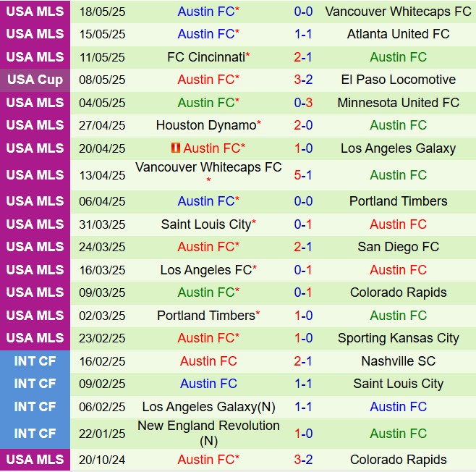Open San Diego FC team link
This screenshot has height=472, width=476.
coord(398,247)
